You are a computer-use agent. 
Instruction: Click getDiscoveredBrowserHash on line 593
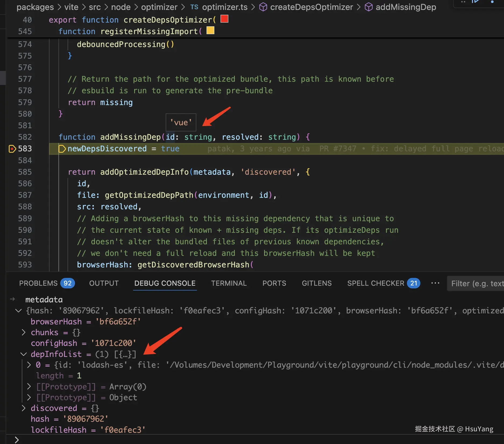(x=193, y=265)
